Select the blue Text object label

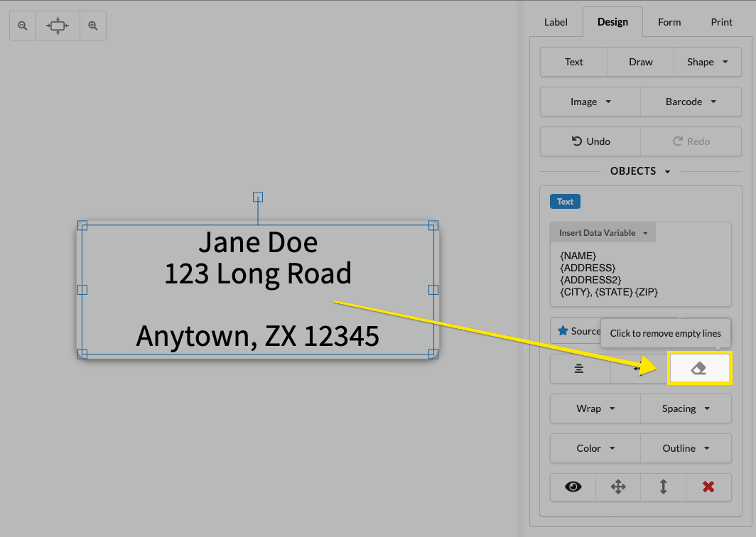(x=564, y=201)
